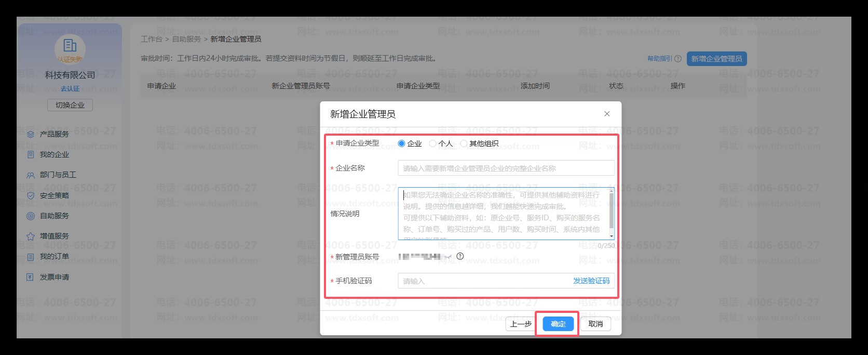Choose the 其他组织 radio option

pos(464,143)
